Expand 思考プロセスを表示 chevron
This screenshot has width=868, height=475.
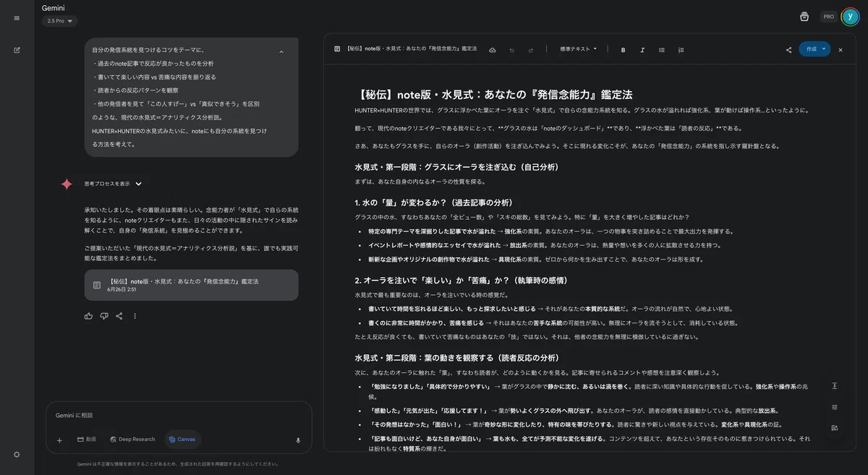[139, 184]
